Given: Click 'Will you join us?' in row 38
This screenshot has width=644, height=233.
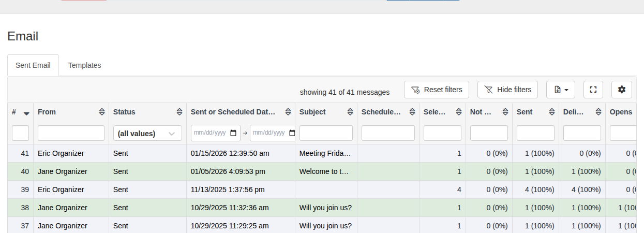Looking at the screenshot, I should [x=325, y=208].
